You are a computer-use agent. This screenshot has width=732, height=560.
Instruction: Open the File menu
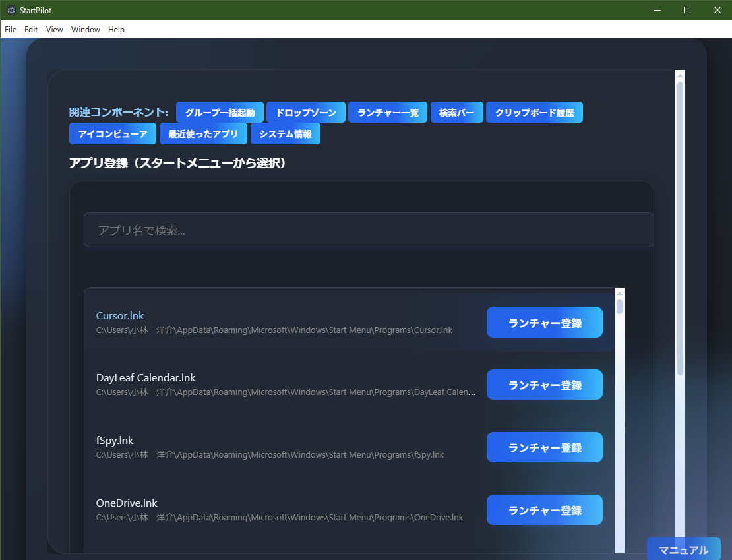click(10, 29)
